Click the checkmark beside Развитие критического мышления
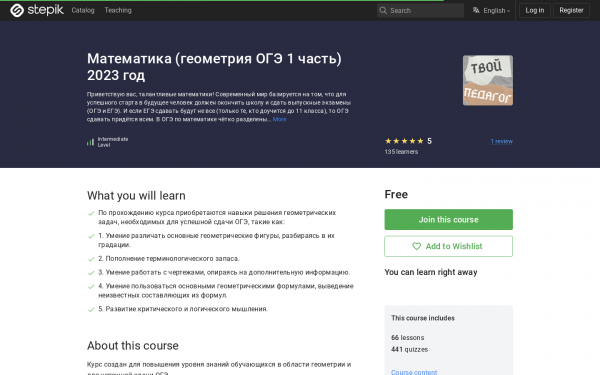The image size is (600, 375). pos(91,310)
